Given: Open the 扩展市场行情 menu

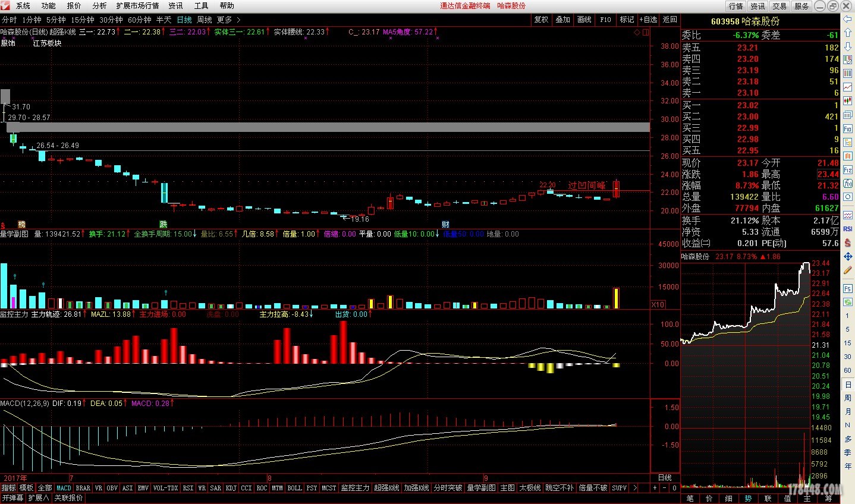Looking at the screenshot, I should pos(138,5).
